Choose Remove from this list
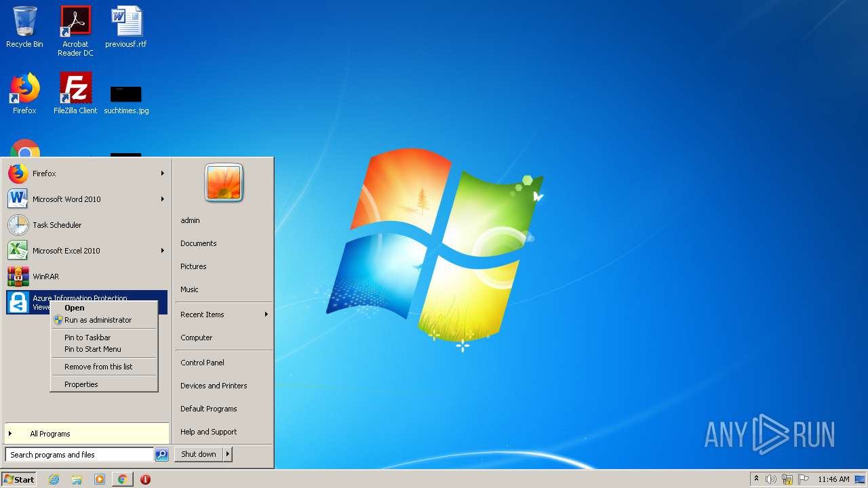 point(104,367)
